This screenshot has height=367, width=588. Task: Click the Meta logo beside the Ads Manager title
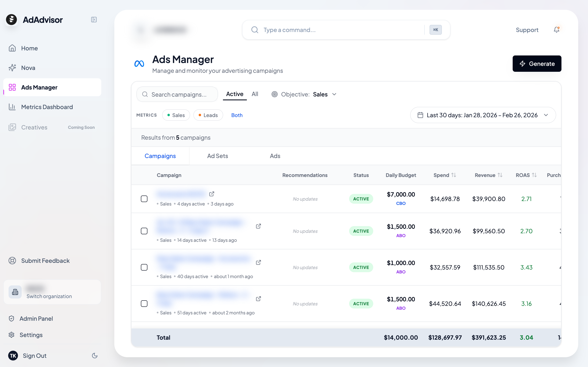(139, 64)
